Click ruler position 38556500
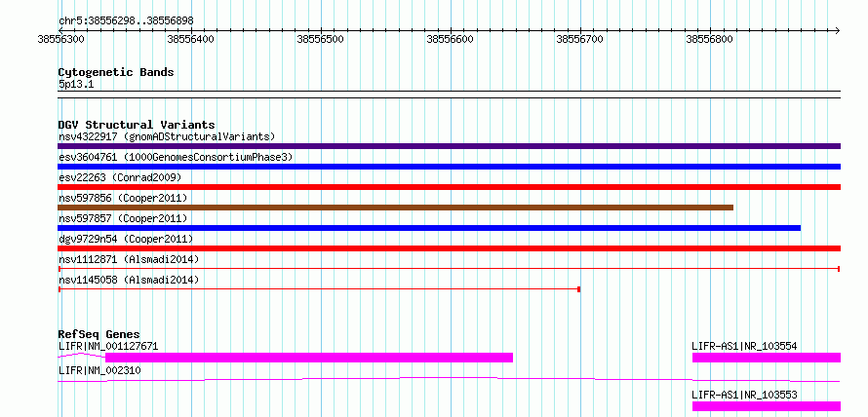Viewport: 868px width, 417px height. point(320,39)
